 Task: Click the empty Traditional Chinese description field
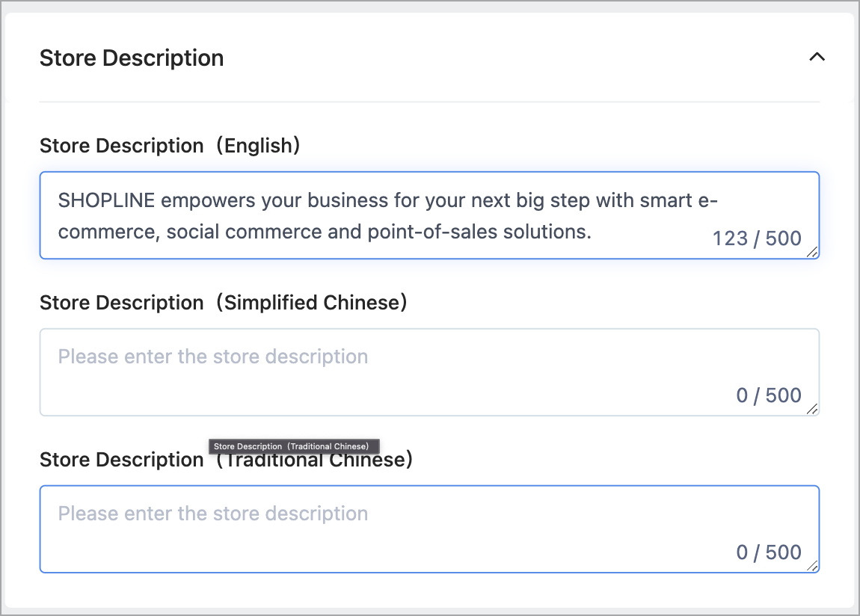coord(429,529)
